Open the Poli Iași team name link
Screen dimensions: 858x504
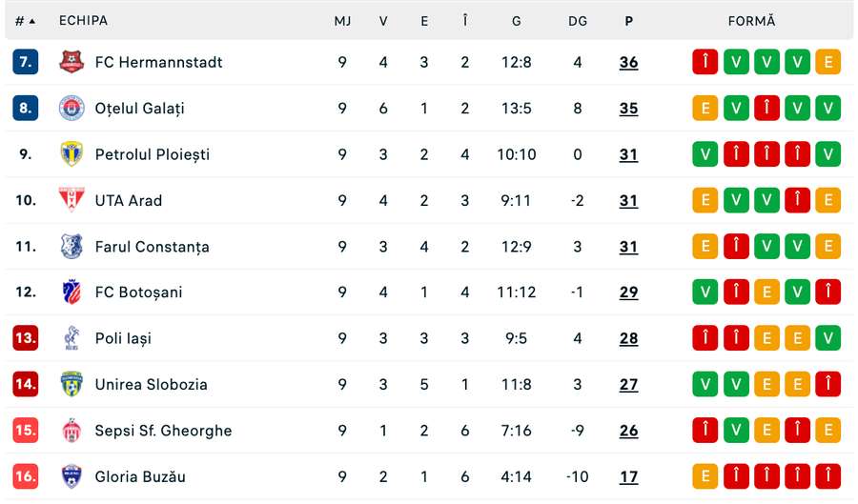123,338
